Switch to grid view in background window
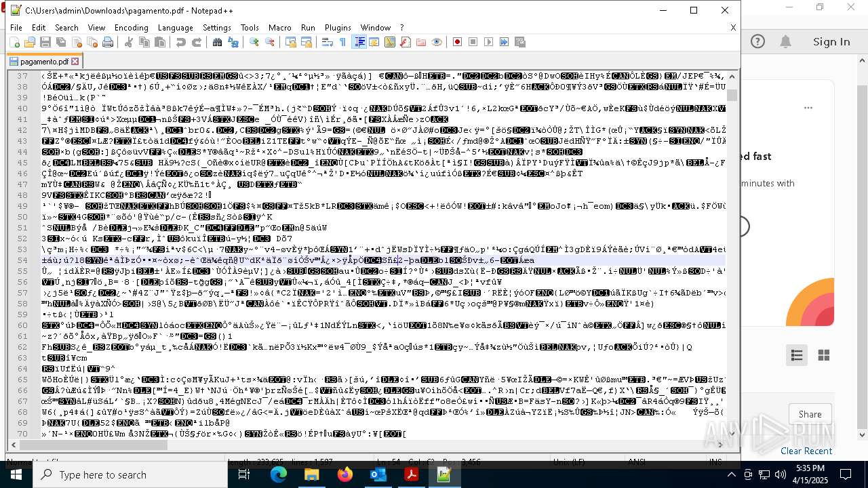Image resolution: width=868 pixels, height=488 pixels. click(824, 355)
